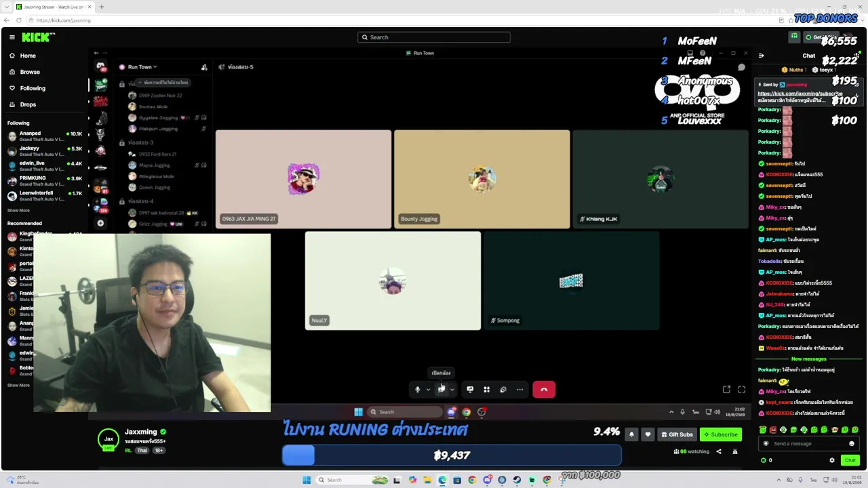This screenshot has height=488, width=868.
Task: Open Ananped followed channel
Action: 45,136
